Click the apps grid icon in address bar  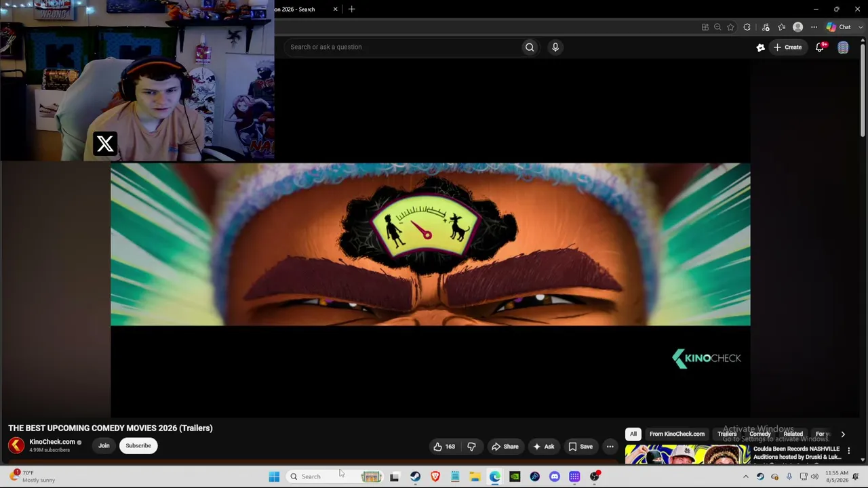point(705,27)
